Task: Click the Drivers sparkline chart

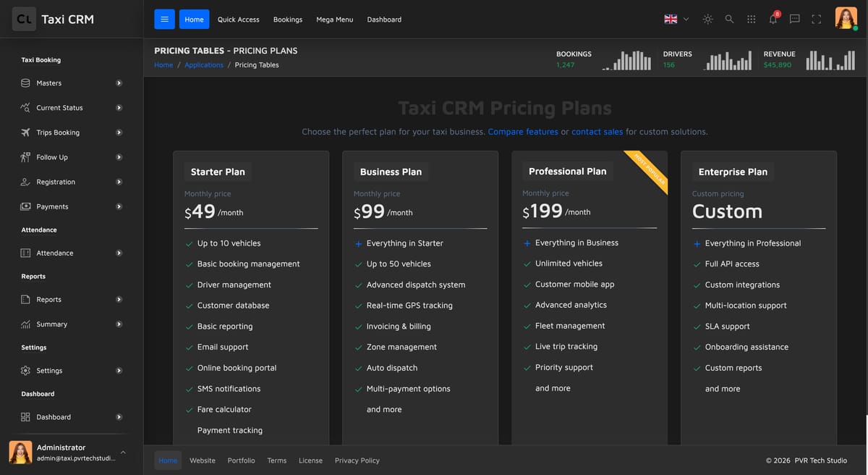Action: tap(728, 60)
